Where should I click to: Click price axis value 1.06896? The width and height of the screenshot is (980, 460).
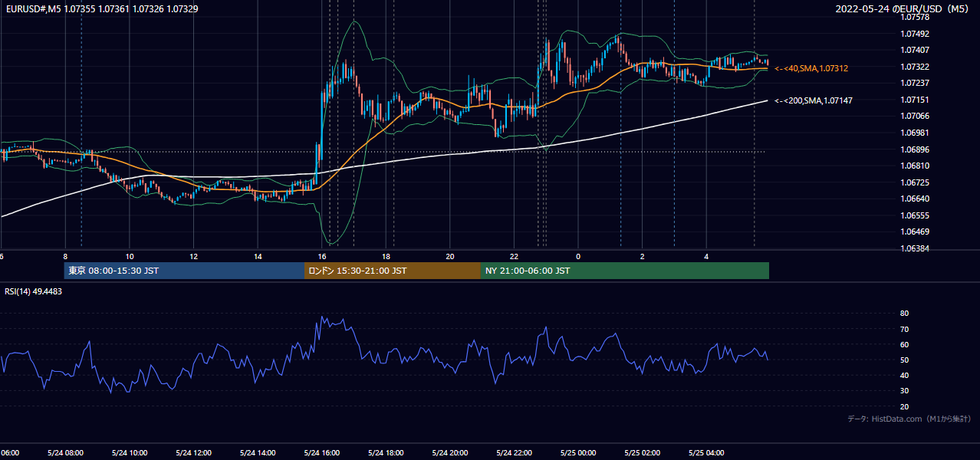pyautogui.click(x=916, y=149)
